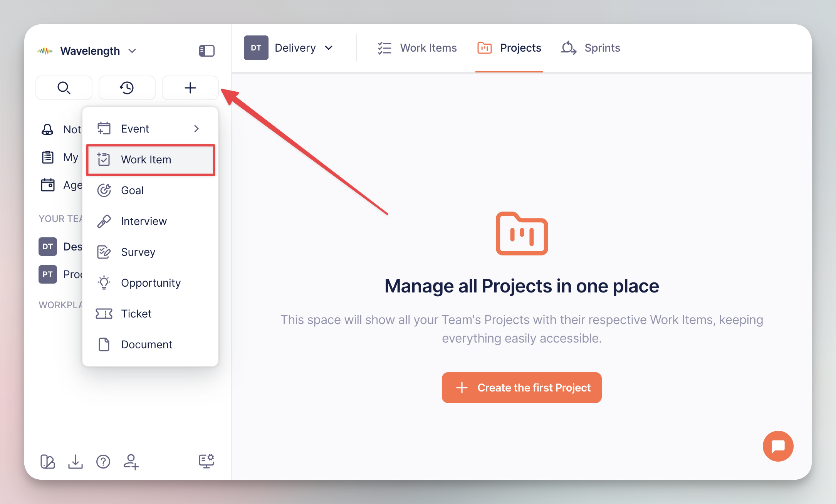This screenshot has height=504, width=836.
Task: Click Create the first Project button
Action: (522, 388)
